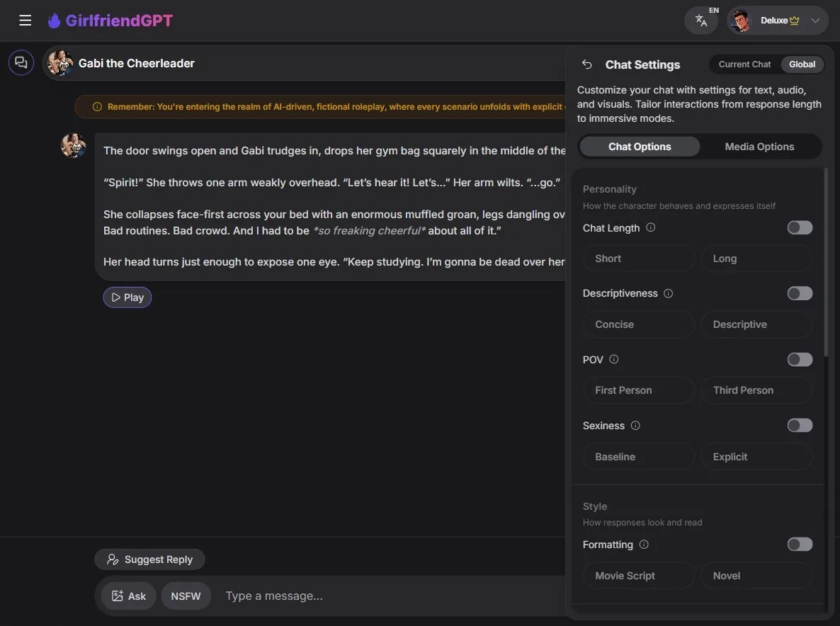Screen dimensions: 840x626
Task: Open the chat list icon
Action: tap(21, 62)
